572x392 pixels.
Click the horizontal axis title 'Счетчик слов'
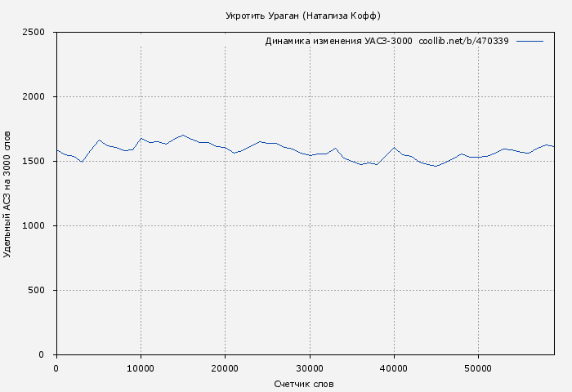(304, 384)
